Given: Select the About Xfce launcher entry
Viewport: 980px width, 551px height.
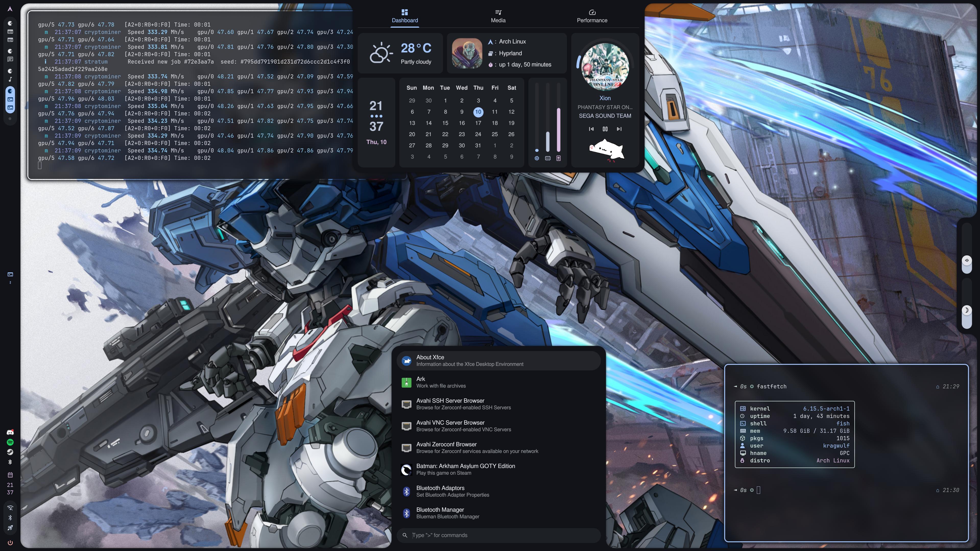Looking at the screenshot, I should click(x=498, y=360).
